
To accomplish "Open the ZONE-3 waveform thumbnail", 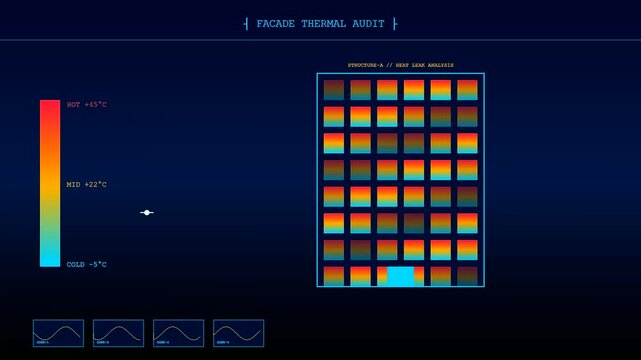I will (179, 333).
